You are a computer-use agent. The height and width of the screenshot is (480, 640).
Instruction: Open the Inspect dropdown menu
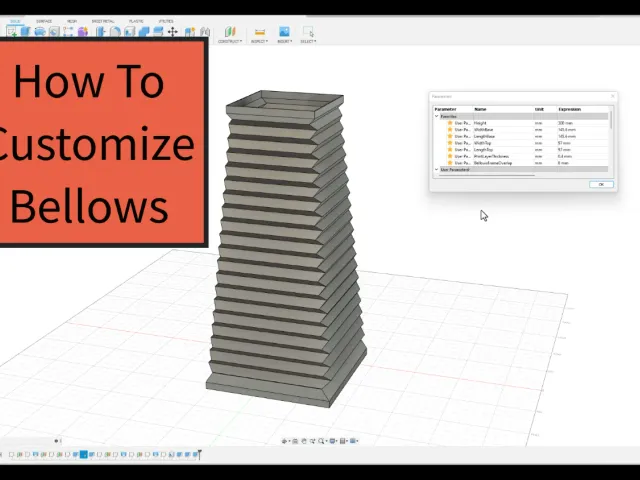(259, 41)
